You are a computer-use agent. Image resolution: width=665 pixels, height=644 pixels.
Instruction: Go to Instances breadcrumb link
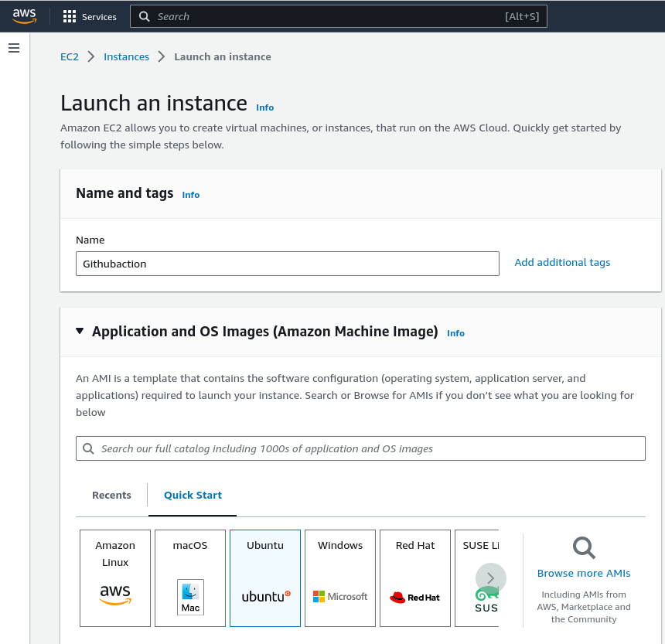tap(126, 56)
